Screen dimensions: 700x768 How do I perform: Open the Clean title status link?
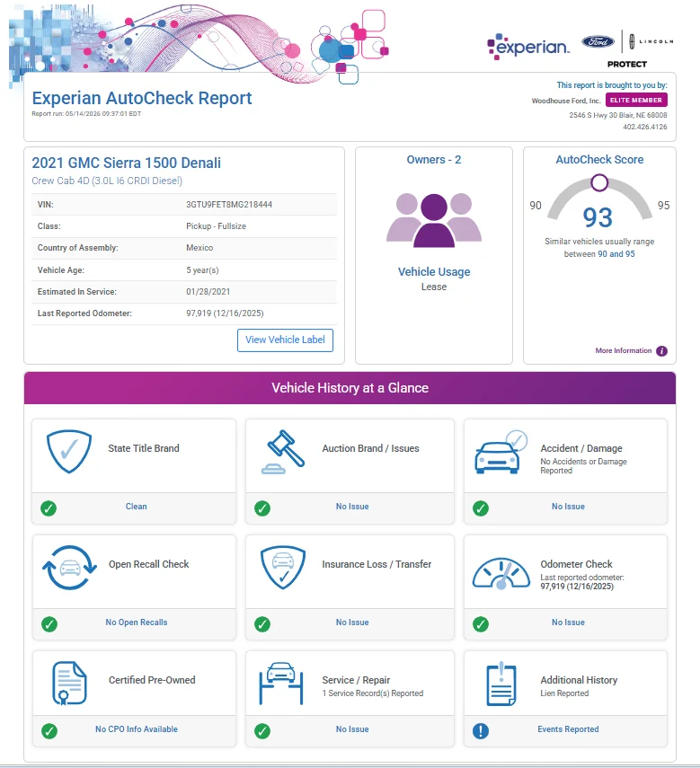pyautogui.click(x=137, y=507)
